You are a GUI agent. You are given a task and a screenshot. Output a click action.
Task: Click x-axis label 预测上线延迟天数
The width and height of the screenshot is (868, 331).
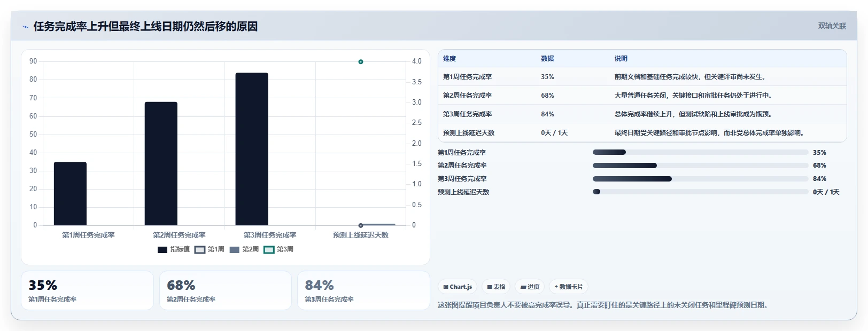[361, 235]
